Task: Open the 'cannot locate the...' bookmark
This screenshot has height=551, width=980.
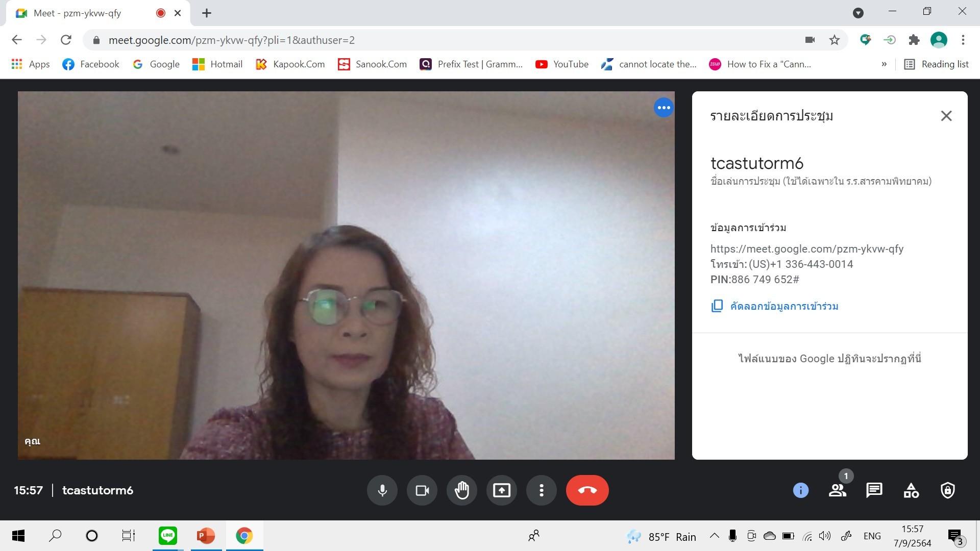Action: click(649, 64)
